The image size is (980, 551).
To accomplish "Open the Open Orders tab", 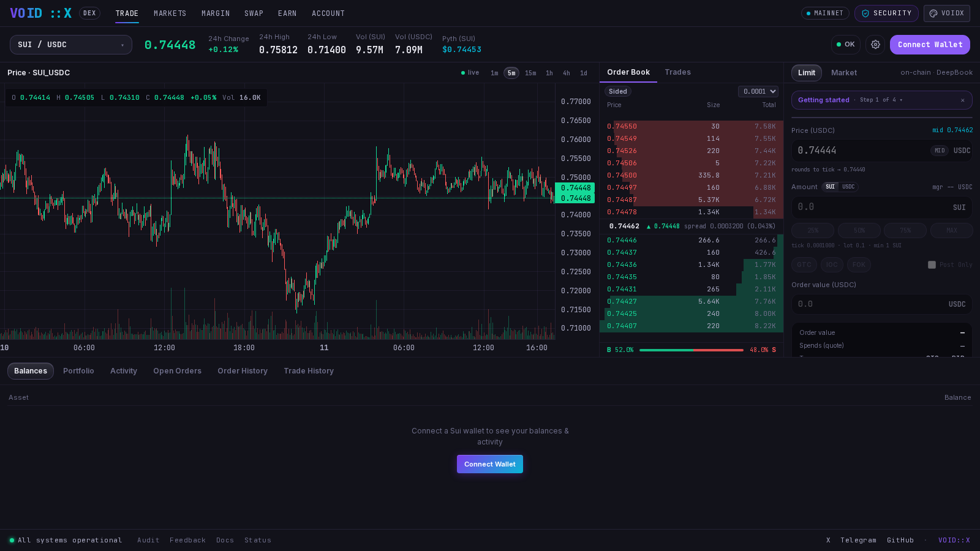I will (177, 371).
